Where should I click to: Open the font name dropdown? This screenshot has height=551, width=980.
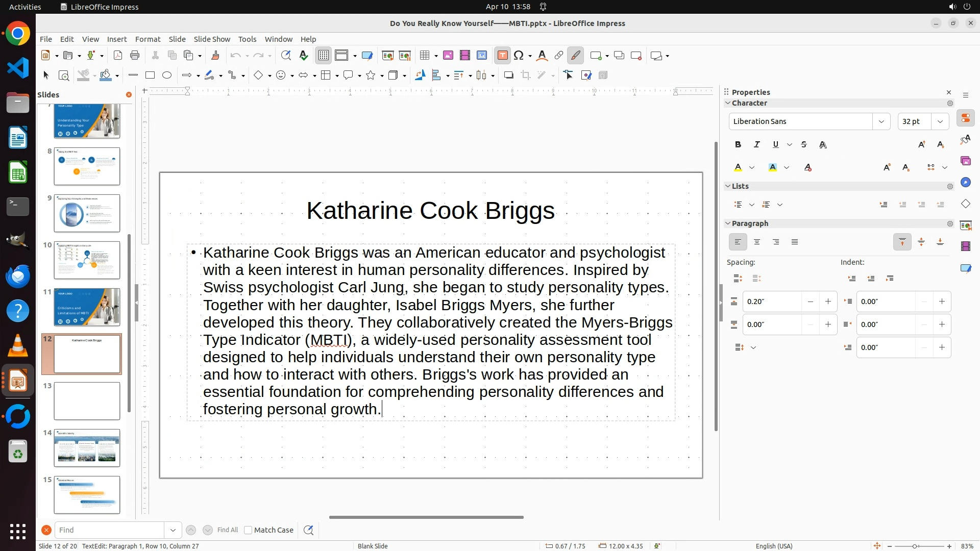point(881,121)
